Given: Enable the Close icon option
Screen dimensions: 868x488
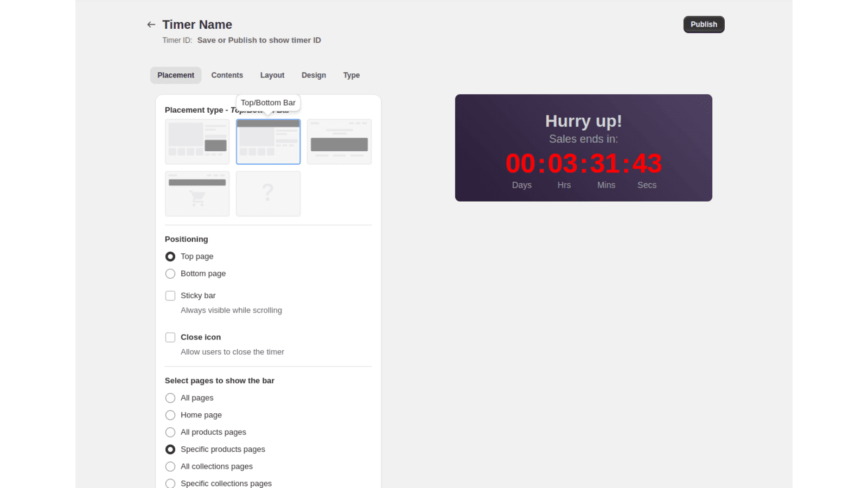Looking at the screenshot, I should point(170,337).
